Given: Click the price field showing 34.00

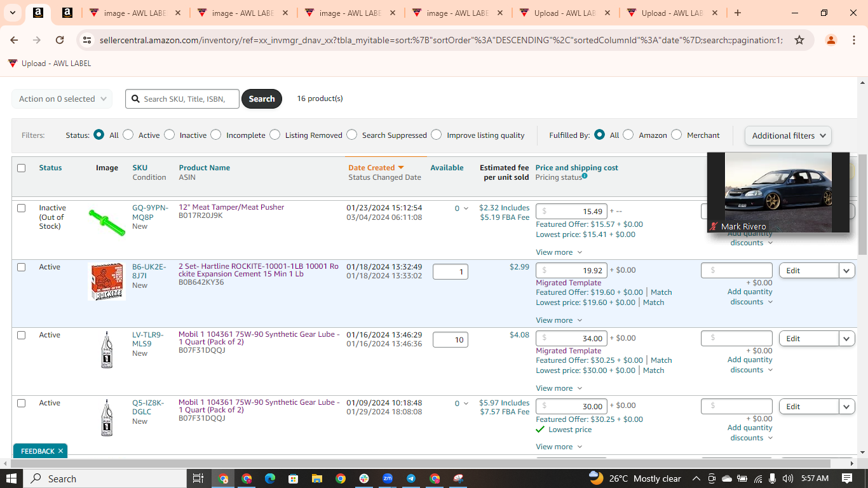Looking at the screenshot, I should pyautogui.click(x=571, y=339).
